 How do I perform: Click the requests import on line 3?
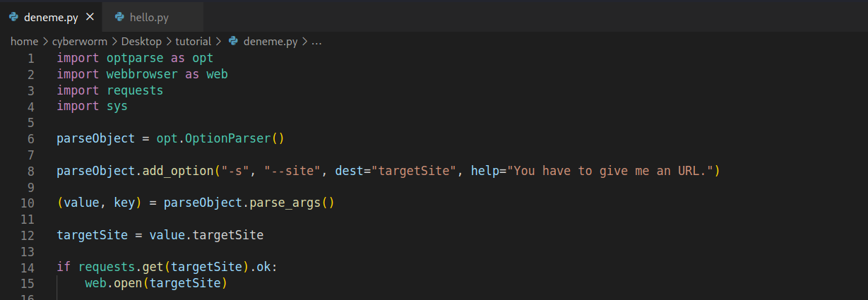click(x=134, y=90)
